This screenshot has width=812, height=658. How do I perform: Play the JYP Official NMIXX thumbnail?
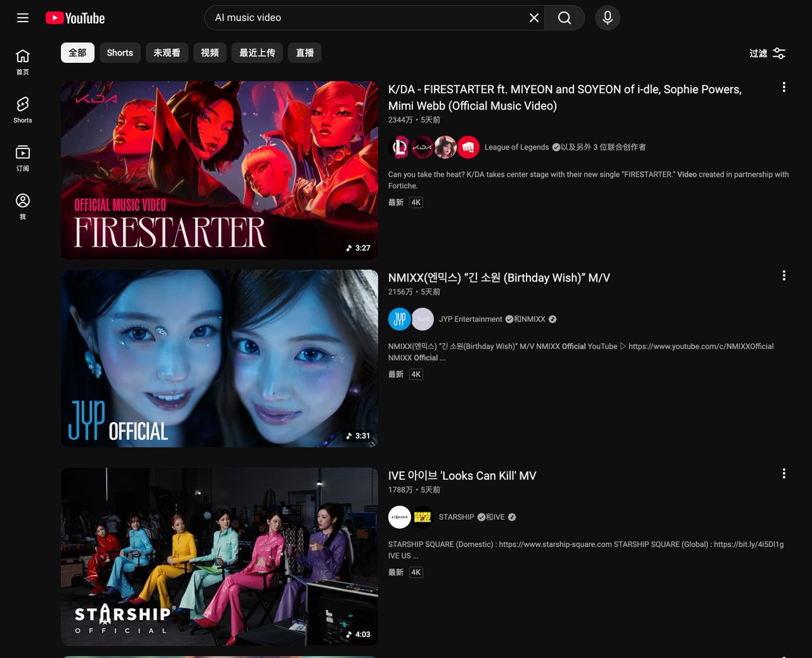[x=219, y=358]
